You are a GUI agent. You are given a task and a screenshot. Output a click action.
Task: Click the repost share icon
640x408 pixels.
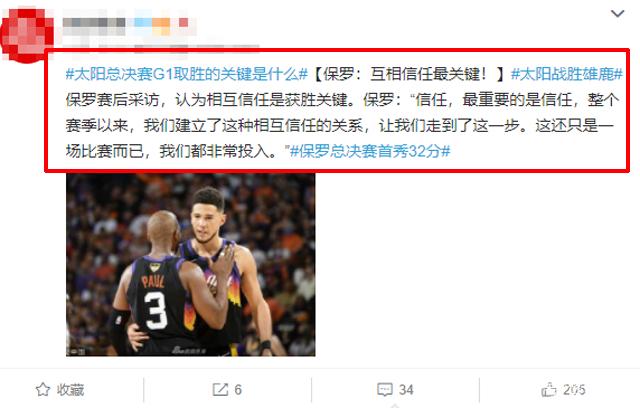pos(220,390)
